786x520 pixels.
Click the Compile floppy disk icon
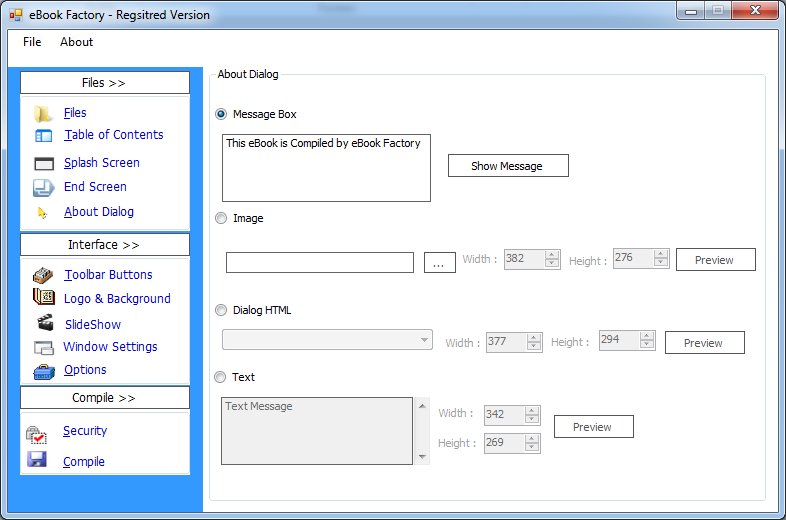pos(37,459)
